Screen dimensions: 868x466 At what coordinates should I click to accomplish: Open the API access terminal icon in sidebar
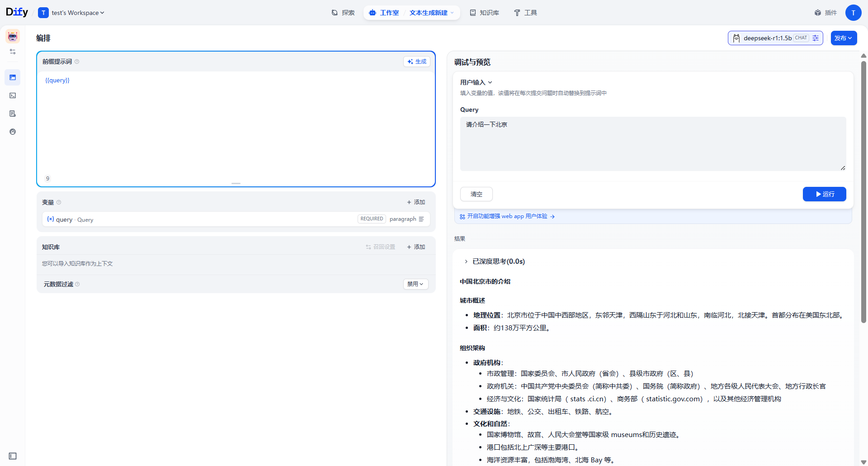coord(12,95)
